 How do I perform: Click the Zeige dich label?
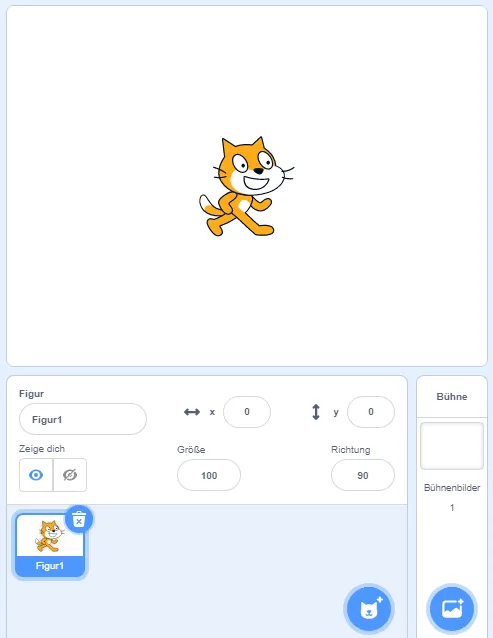pyautogui.click(x=42, y=449)
